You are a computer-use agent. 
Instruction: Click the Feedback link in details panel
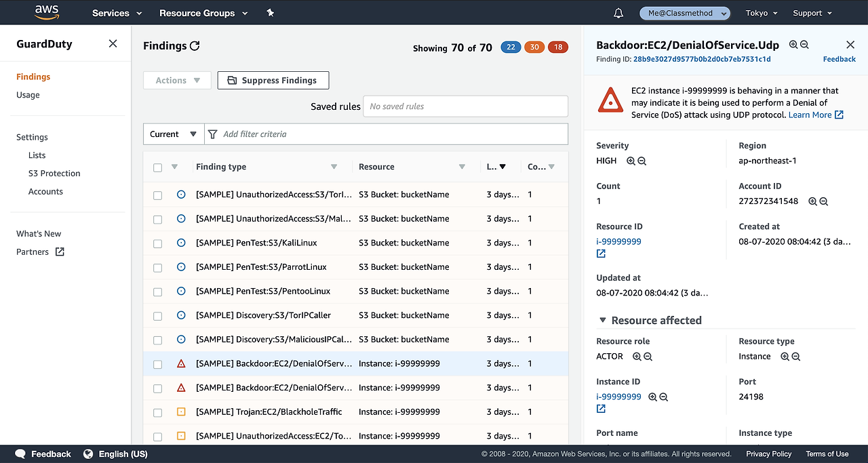[x=840, y=59]
